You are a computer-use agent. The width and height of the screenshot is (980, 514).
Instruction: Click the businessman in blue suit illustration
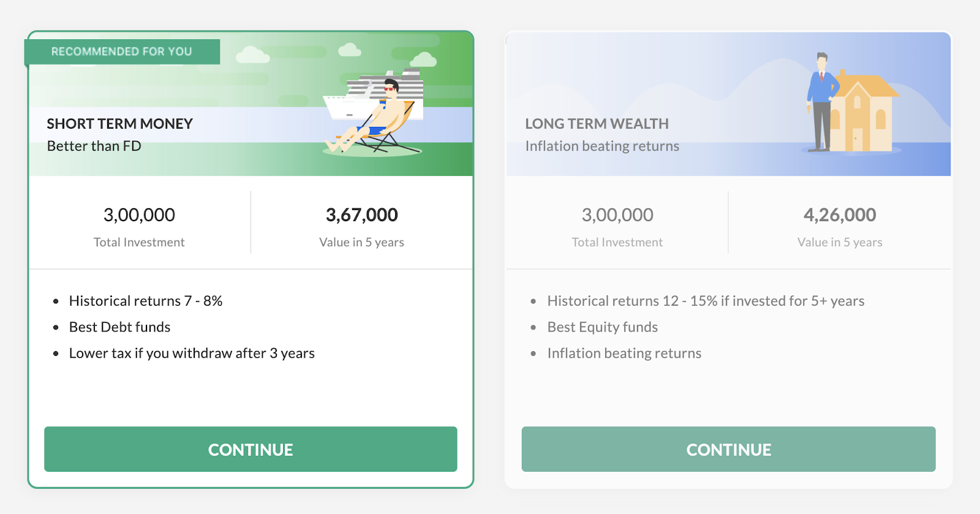822,101
